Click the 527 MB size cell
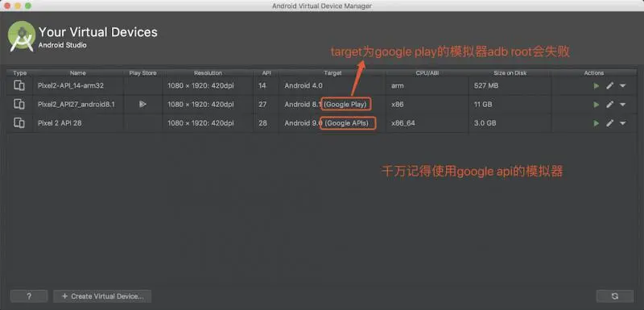This screenshot has height=310, width=644. (510, 86)
